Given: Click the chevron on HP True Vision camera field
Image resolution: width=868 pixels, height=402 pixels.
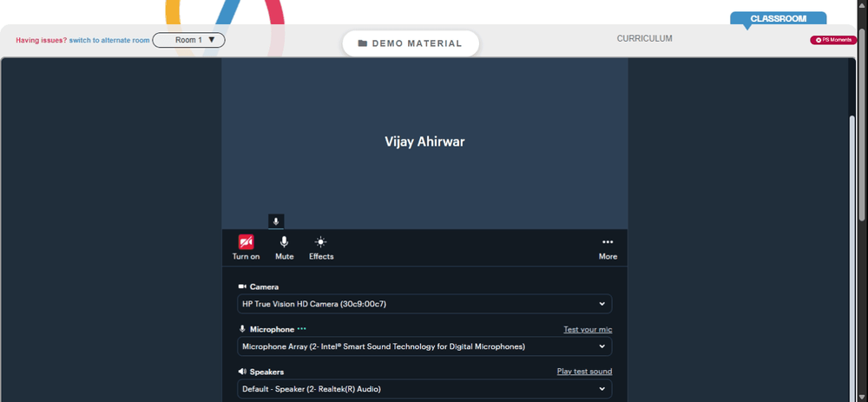Looking at the screenshot, I should 602,304.
